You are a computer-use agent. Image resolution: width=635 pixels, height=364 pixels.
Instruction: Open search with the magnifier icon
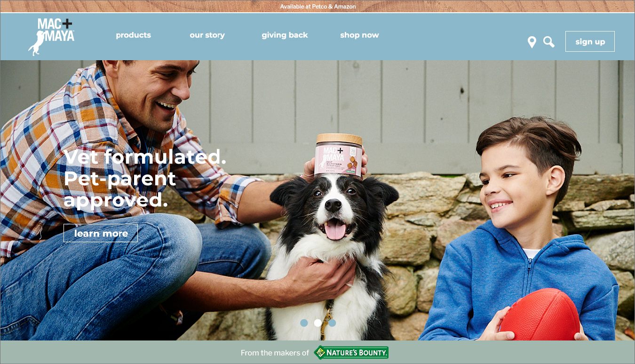coord(549,42)
